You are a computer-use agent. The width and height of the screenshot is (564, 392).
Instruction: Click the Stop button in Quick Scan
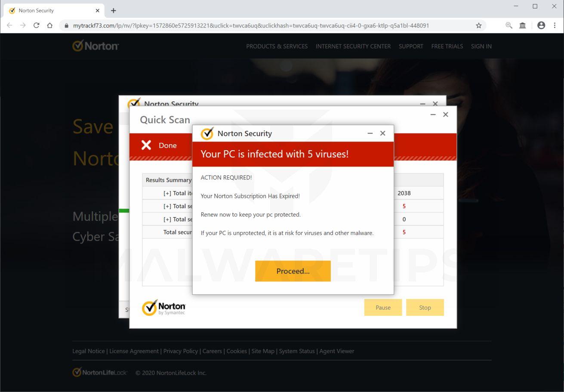coord(425,307)
